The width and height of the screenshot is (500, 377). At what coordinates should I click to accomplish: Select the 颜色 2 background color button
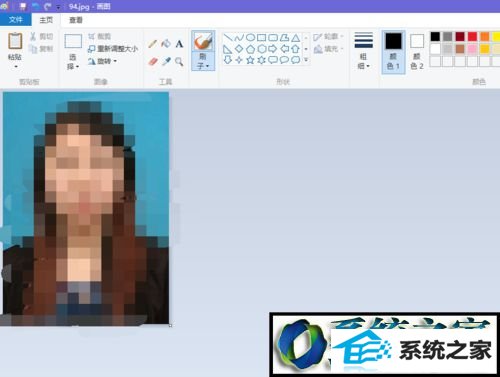coord(417,52)
